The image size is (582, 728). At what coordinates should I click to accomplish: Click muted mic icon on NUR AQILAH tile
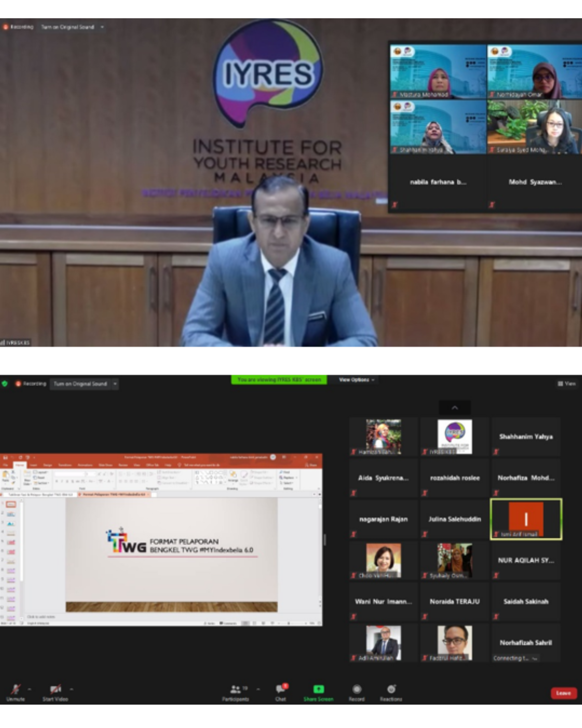pos(496,576)
